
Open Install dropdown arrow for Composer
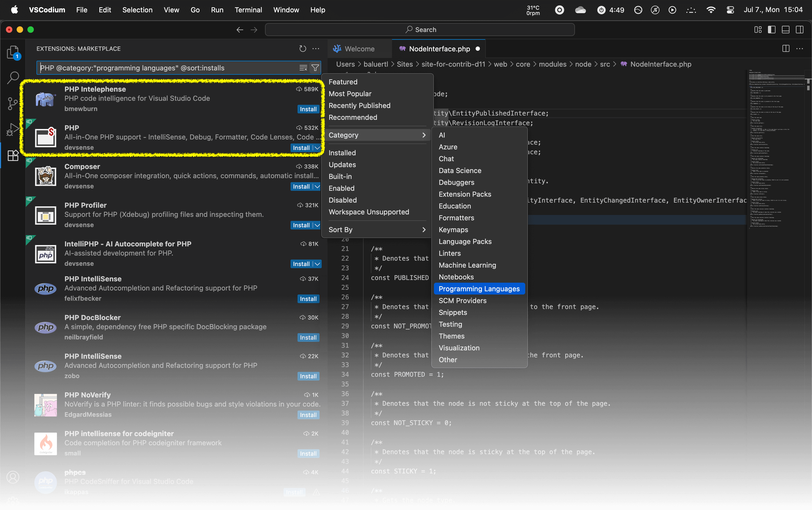click(x=317, y=186)
